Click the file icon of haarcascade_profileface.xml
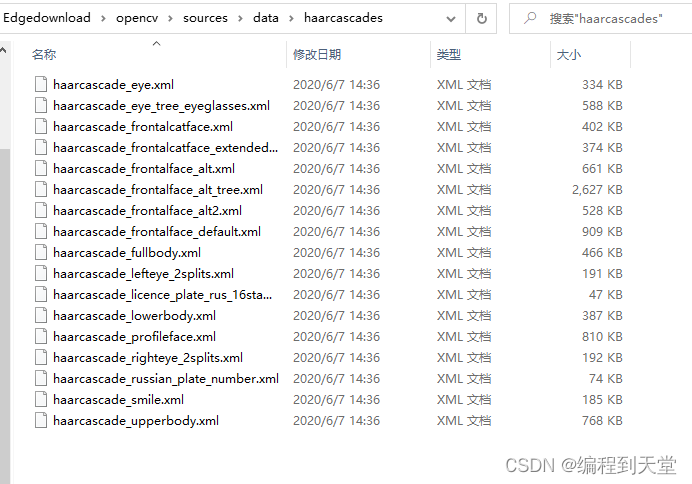The height and width of the screenshot is (484, 692). 41,337
